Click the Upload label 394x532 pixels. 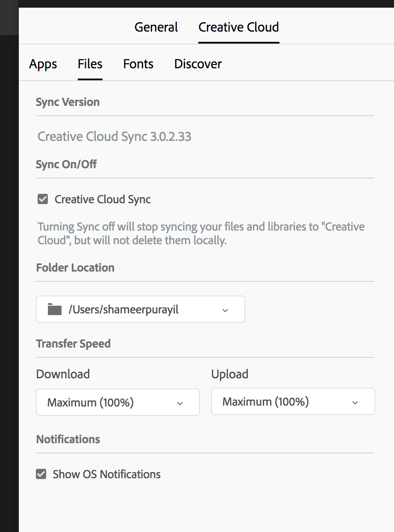(x=230, y=374)
